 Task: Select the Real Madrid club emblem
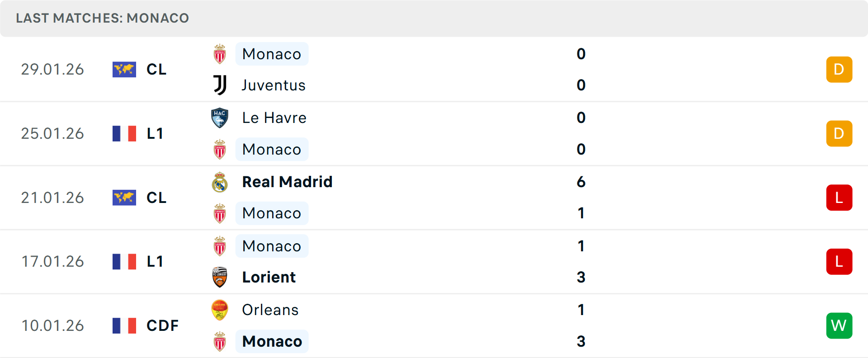[x=220, y=182]
